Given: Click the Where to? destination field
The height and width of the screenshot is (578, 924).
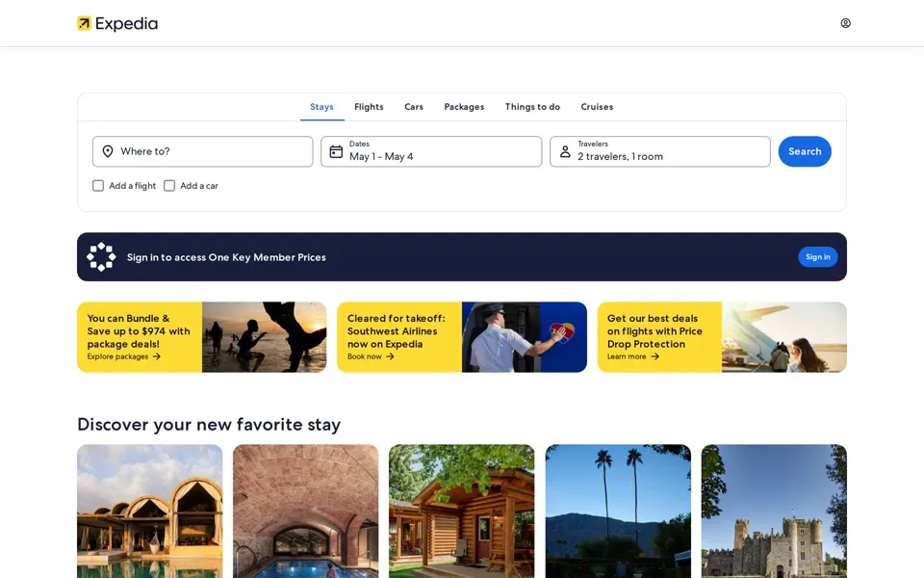Looking at the screenshot, I should coord(203,151).
